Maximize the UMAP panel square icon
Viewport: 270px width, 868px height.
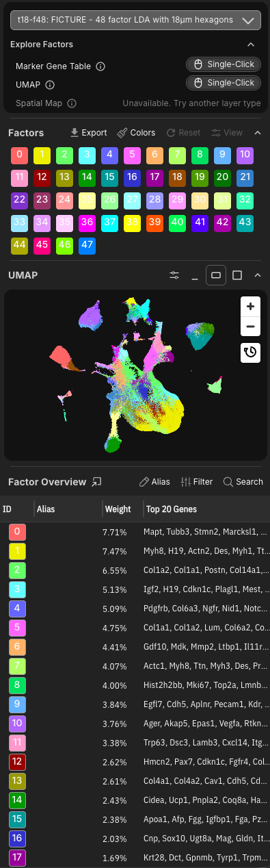(x=237, y=275)
